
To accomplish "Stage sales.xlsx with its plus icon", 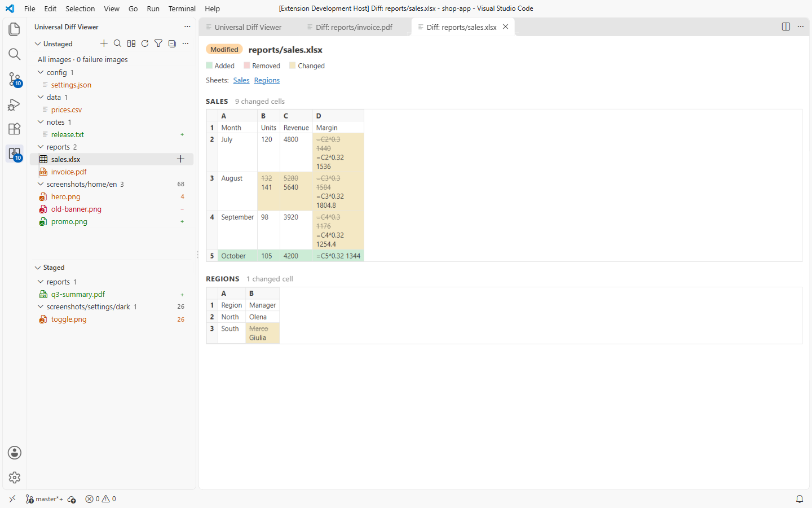I will [x=180, y=159].
